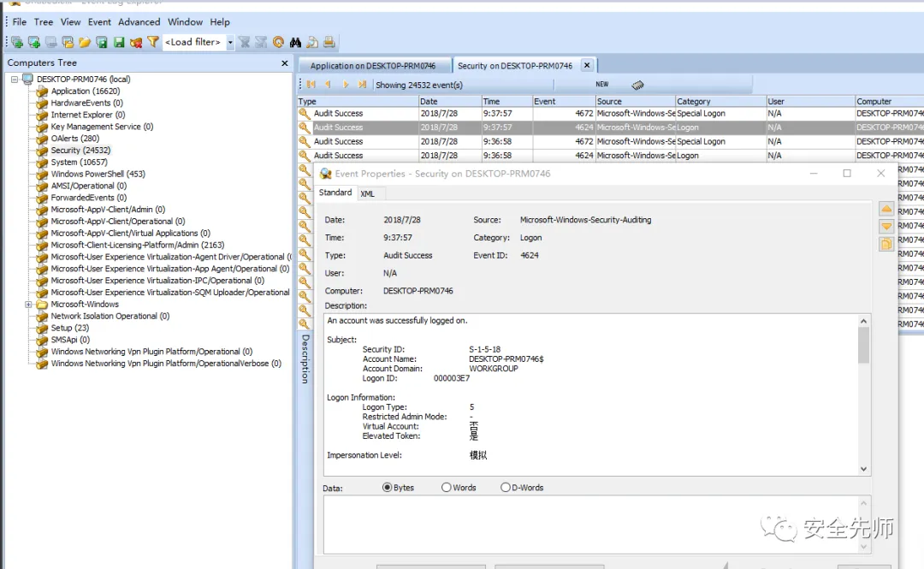Click the DESKTOP-PRM0746 computer icon in tree

27,79
